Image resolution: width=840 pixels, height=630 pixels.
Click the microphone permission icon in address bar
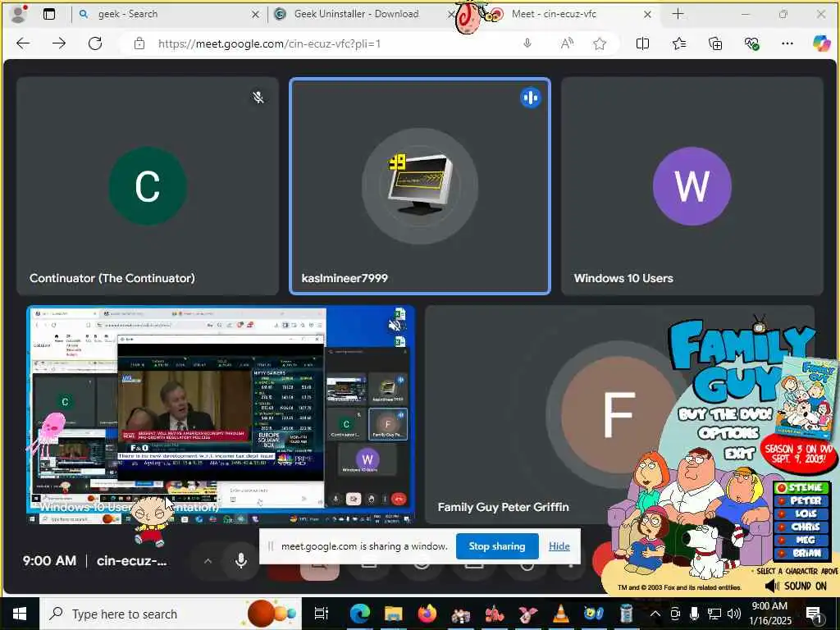pyautogui.click(x=527, y=43)
